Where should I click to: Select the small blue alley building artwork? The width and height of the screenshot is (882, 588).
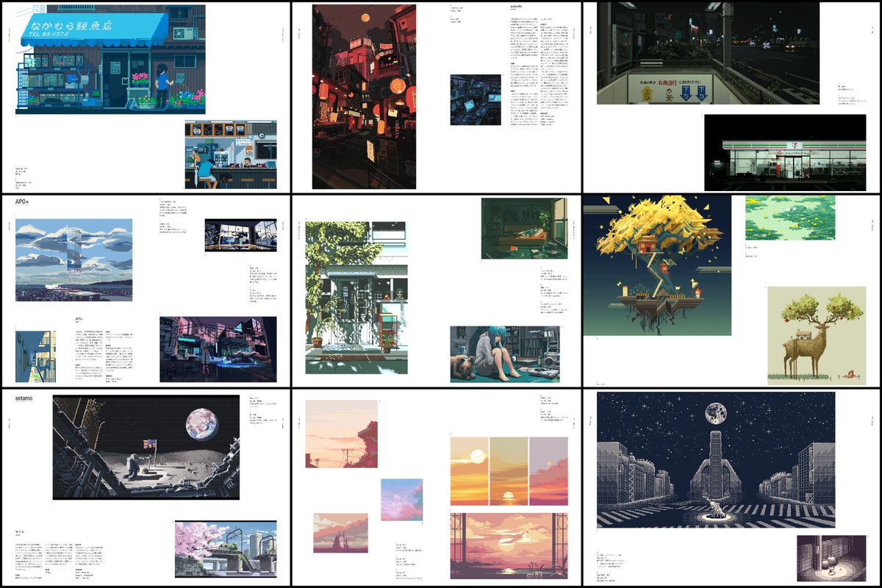pos(35,356)
